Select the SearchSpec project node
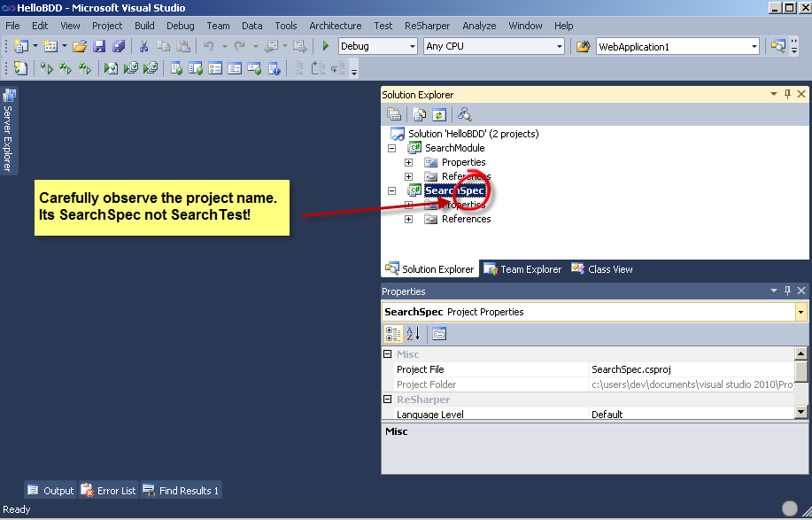Image resolution: width=812 pixels, height=520 pixels. click(x=454, y=190)
